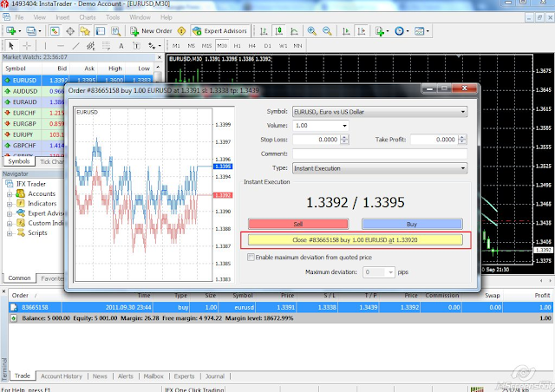Toggle Auto Scroll on the chart toolbar
Viewport: 555px width, 392px height.
pos(346,31)
